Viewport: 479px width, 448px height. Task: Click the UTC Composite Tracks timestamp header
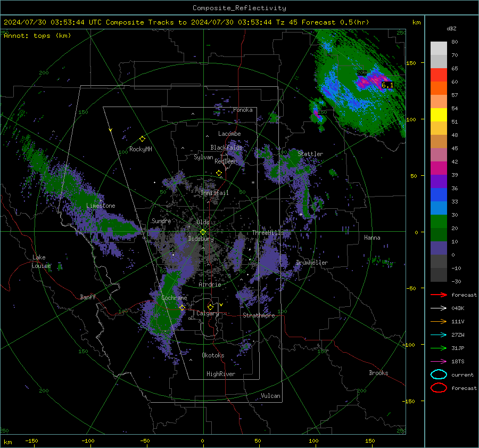click(186, 22)
